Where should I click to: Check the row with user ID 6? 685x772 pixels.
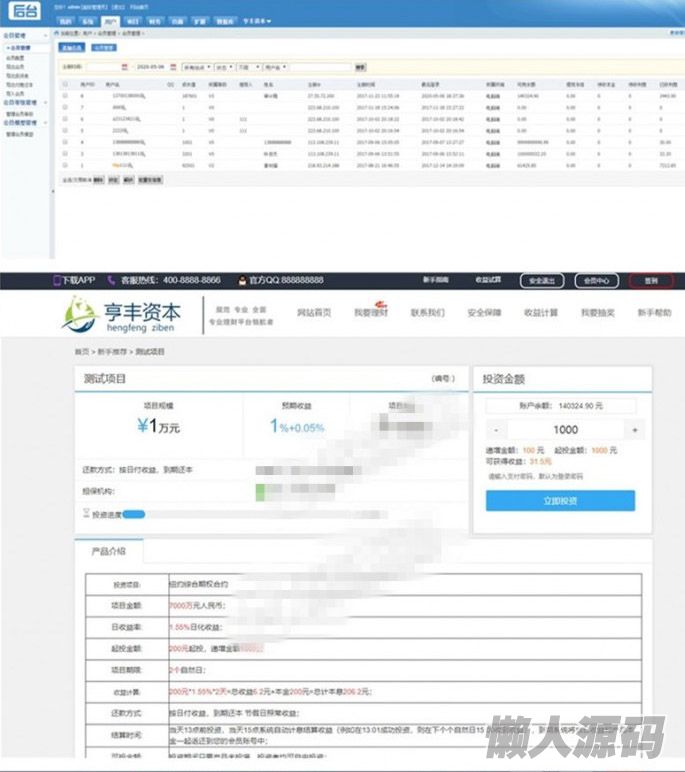click(65, 119)
